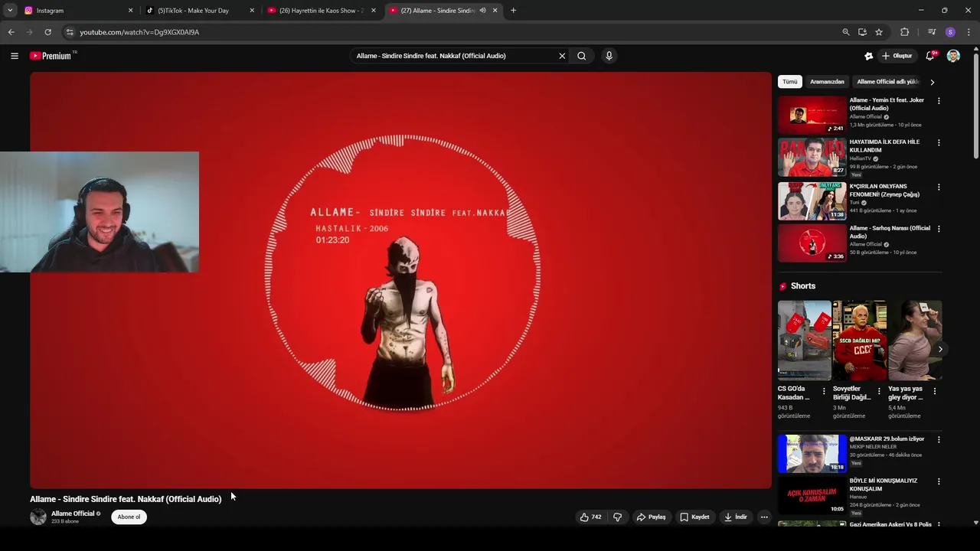This screenshot has height=551, width=980.
Task: Install app icon in the address bar
Action: point(862,32)
